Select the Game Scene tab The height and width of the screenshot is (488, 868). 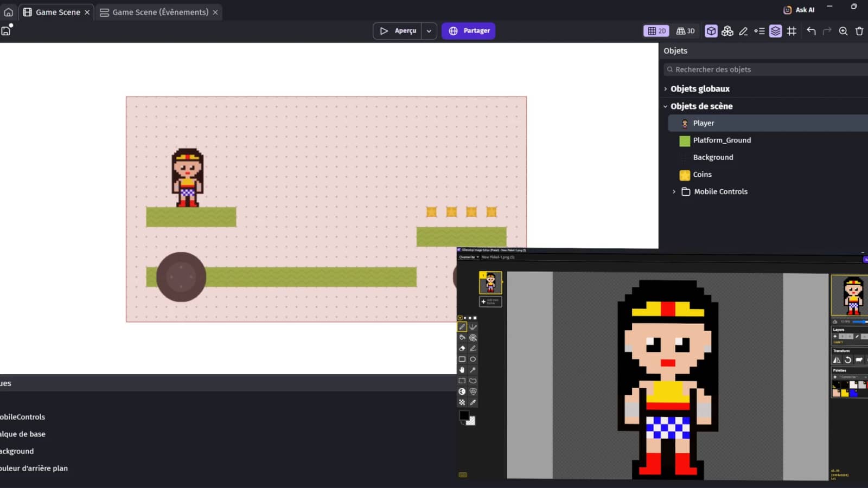[x=58, y=12]
